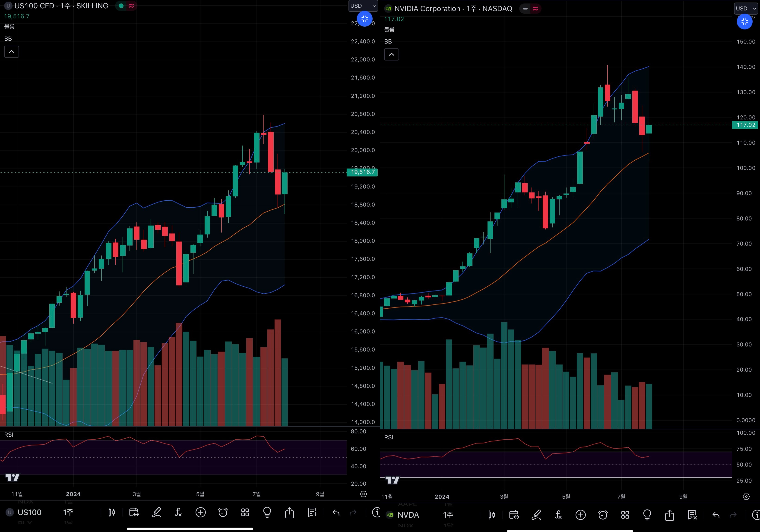Click 117.02 price tag on NVDA axis
The image size is (760, 532).
click(745, 125)
